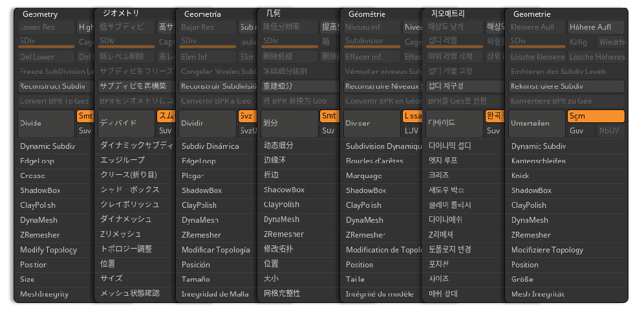The image size is (644, 314).
Task: Click the ディバイド button
Action: pyautogui.click(x=126, y=123)
